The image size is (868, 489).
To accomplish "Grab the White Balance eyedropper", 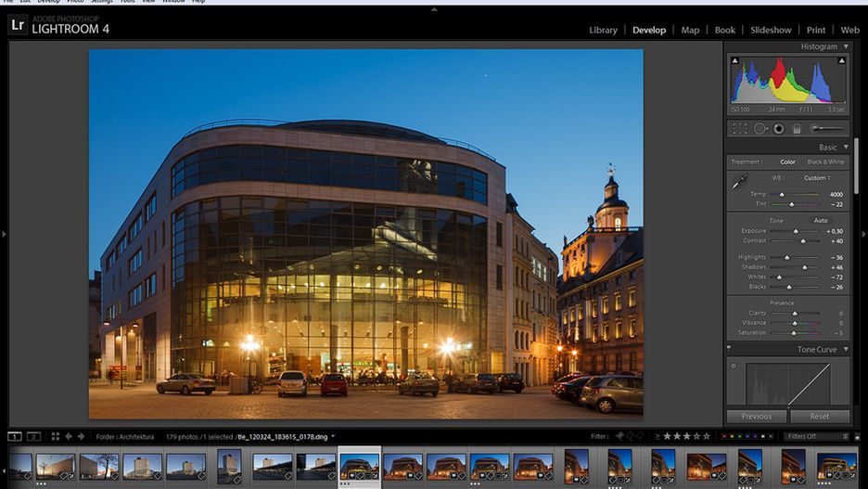I will 737,183.
